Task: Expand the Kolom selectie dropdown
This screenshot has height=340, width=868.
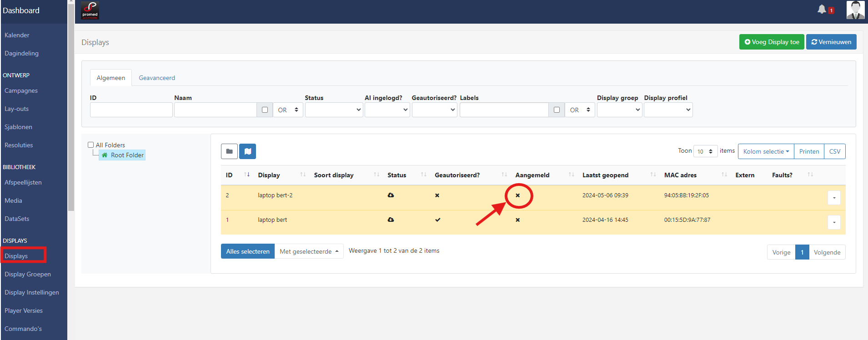Action: 766,151
